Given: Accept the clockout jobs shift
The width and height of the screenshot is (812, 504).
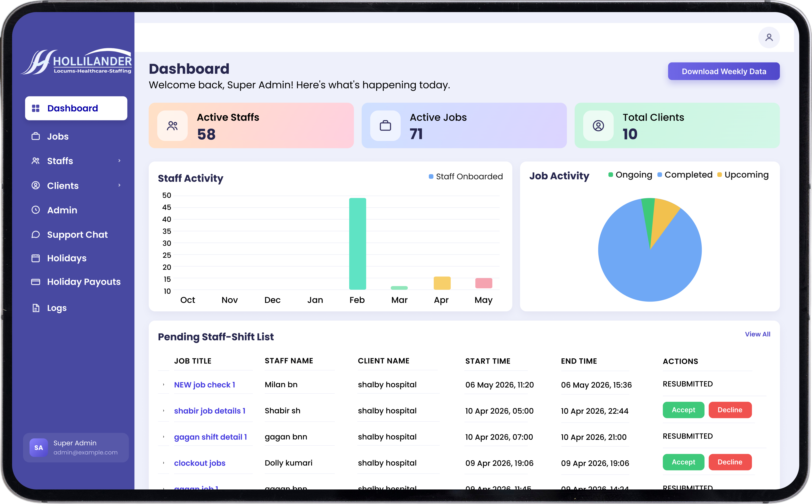Looking at the screenshot, I should [x=683, y=462].
